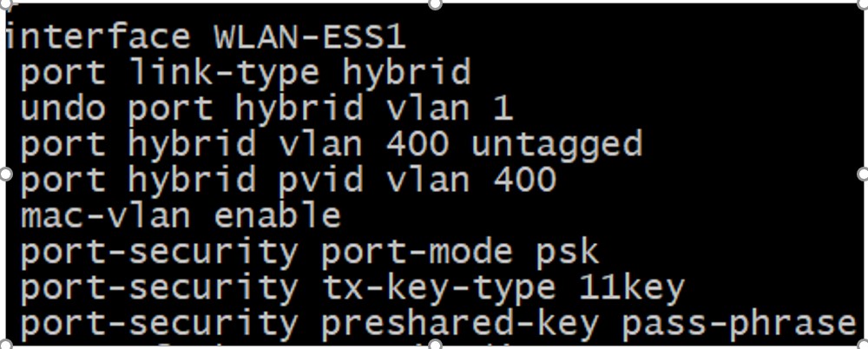
Task: Click the bottom-right corner resize handle
Action: 863,344
